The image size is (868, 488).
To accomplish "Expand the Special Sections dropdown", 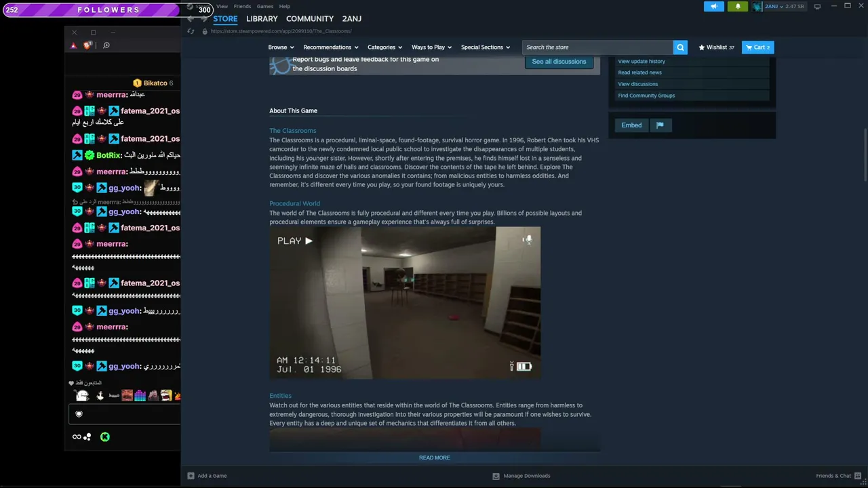I will point(486,47).
